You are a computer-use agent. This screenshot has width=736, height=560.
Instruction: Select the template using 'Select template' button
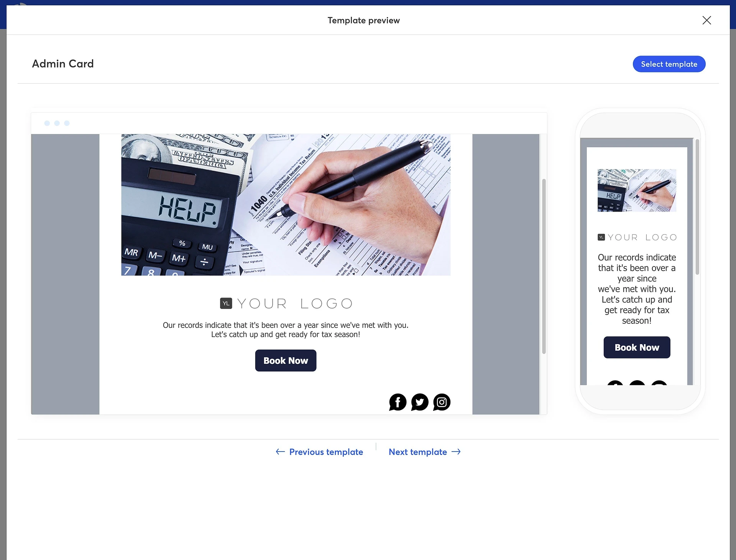pos(669,64)
